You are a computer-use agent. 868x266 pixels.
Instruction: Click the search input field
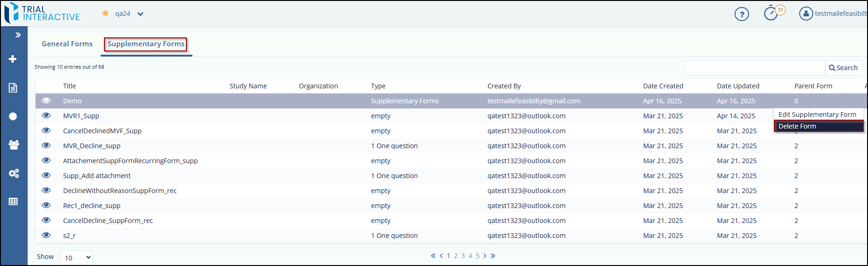click(755, 68)
